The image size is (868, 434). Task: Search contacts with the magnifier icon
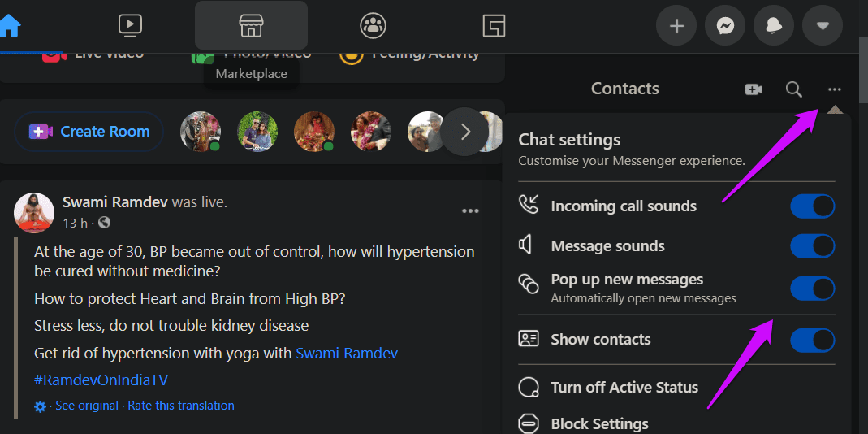point(794,89)
